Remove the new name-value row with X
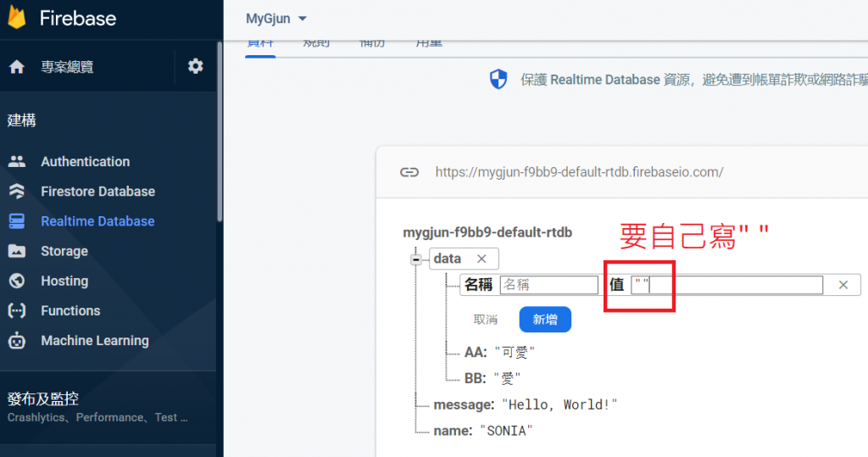 [x=843, y=285]
